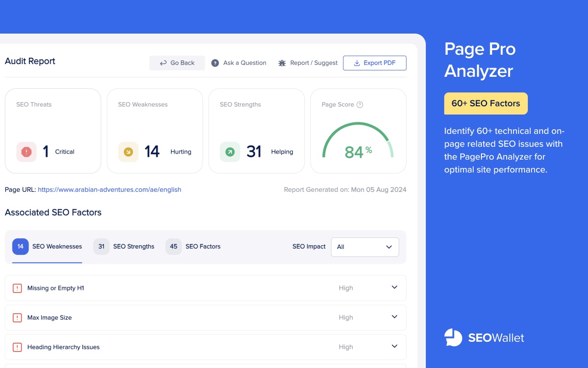Screen dimensions: 588x368
Task: Open Ask a Question
Action: [x=239, y=63]
